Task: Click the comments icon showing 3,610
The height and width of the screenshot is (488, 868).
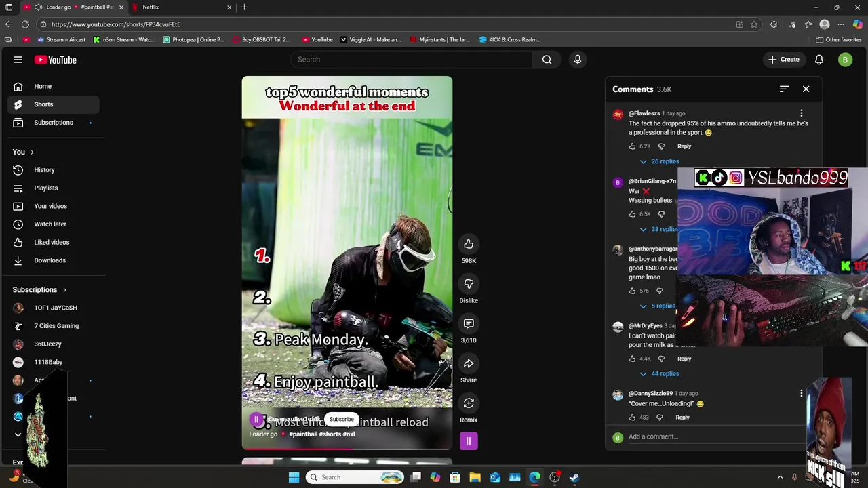Action: (469, 324)
